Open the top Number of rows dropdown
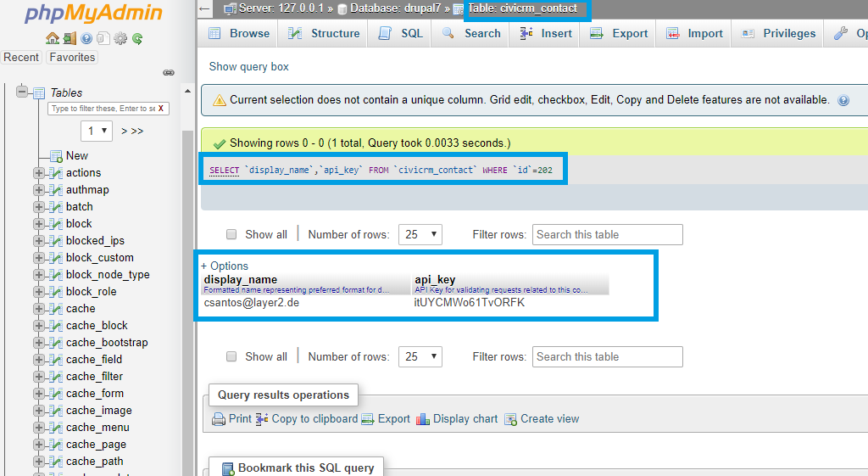868x476 pixels. click(420, 235)
